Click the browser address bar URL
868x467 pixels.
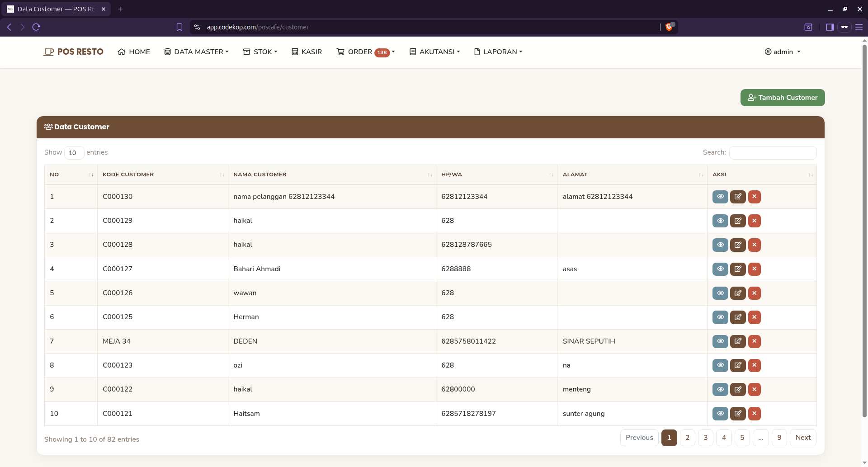(258, 27)
